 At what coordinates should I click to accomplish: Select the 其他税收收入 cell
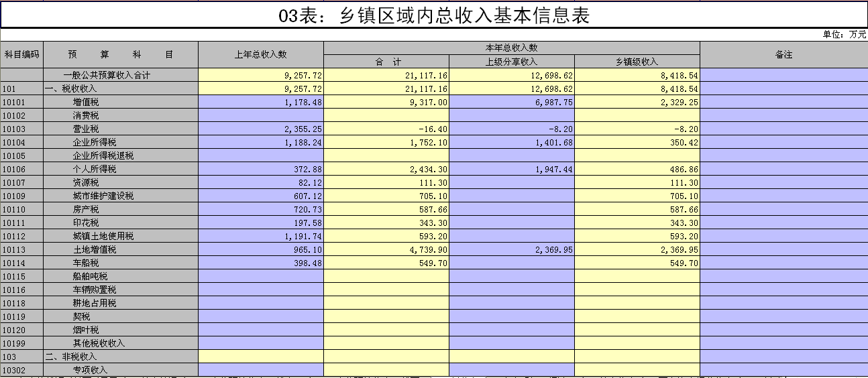click(121, 343)
